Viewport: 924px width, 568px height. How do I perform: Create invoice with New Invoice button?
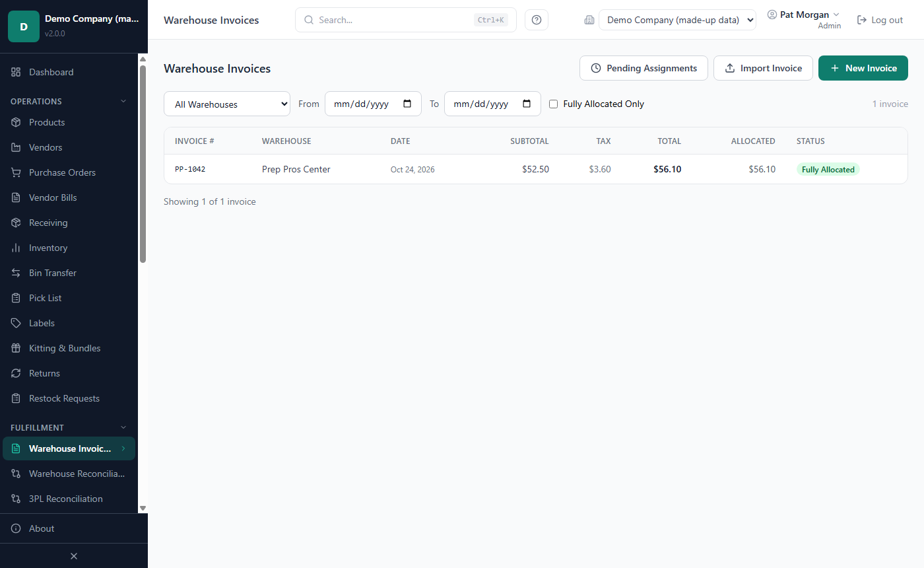(863, 68)
